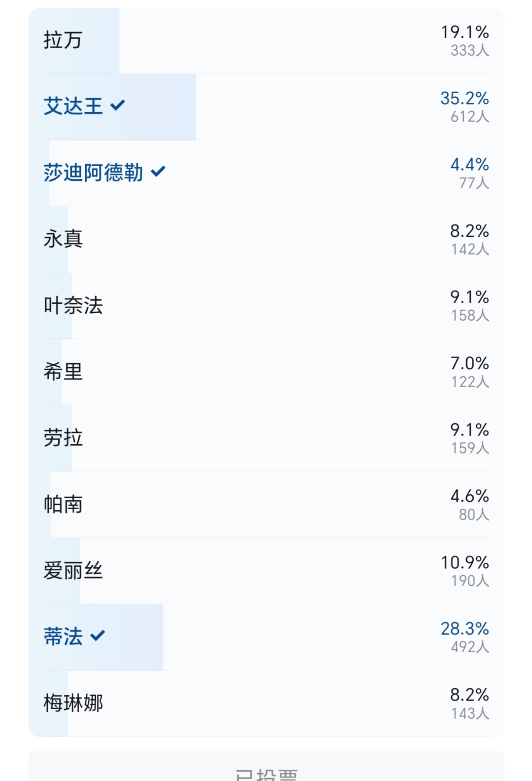Click the 28.3% vote share of 蒂法
The height and width of the screenshot is (781, 532).
[x=465, y=629]
